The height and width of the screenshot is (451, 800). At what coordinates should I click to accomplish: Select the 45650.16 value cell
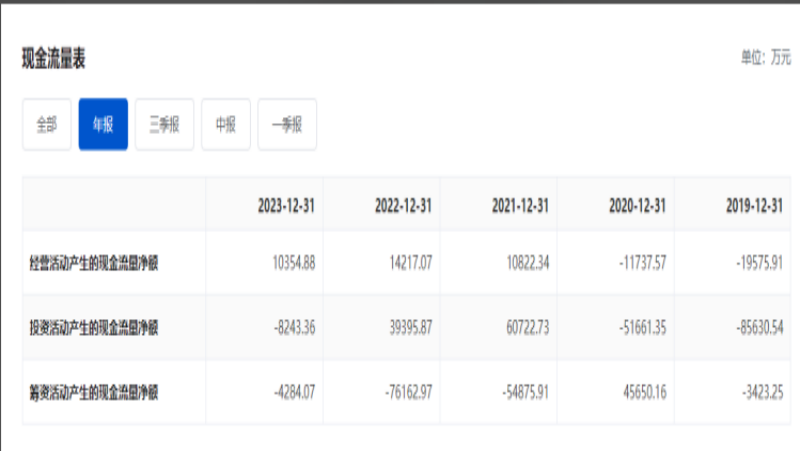click(x=644, y=393)
